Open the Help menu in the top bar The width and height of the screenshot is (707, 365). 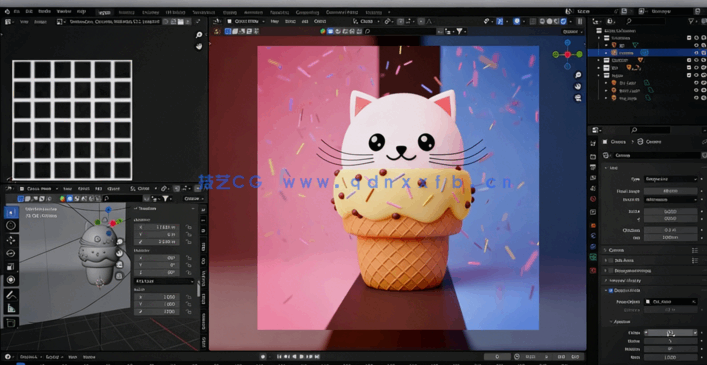[81, 11]
